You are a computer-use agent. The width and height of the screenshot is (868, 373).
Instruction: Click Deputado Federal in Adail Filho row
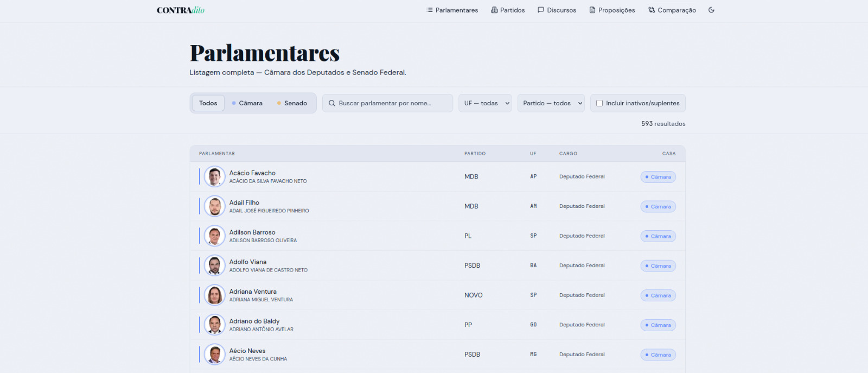tap(582, 206)
